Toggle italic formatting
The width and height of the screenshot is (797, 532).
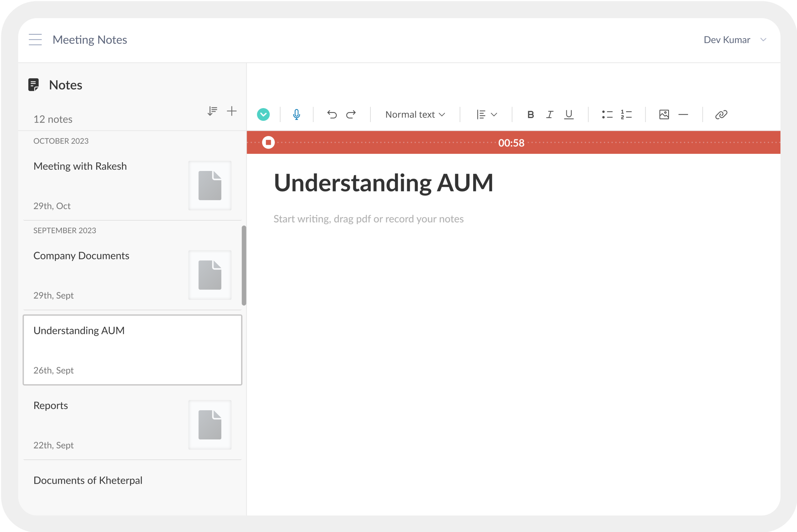pyautogui.click(x=549, y=115)
